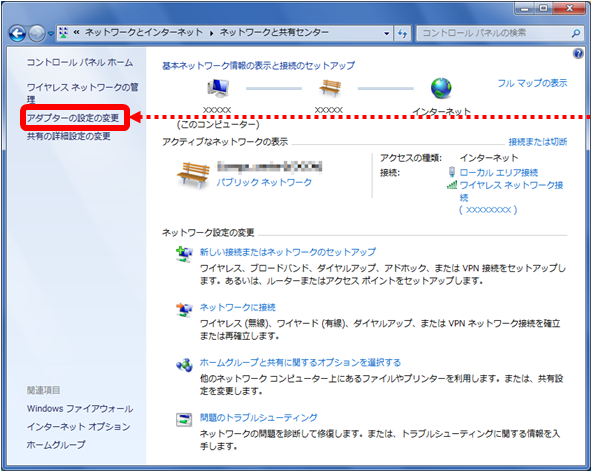
Task: Click the breadcrumb arrow after ネットワークとインターネット
Action: [x=211, y=33]
